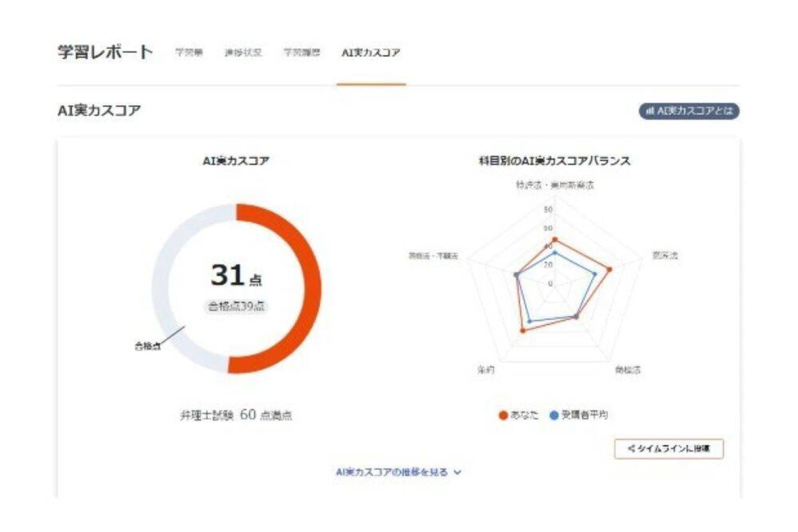The image size is (798, 532).
Task: Open the 進捗状況 tab
Action: click(x=243, y=53)
